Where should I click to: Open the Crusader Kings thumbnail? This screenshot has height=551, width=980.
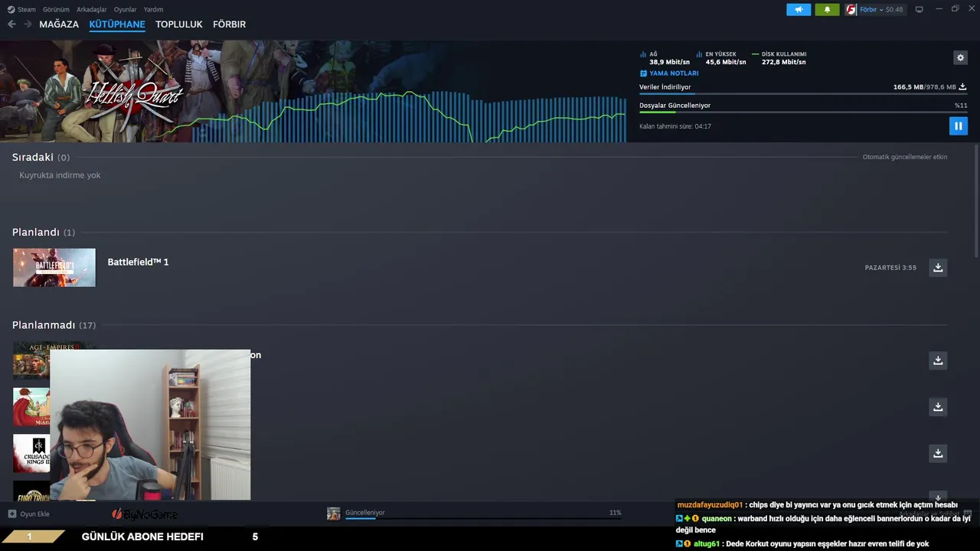tap(31, 453)
